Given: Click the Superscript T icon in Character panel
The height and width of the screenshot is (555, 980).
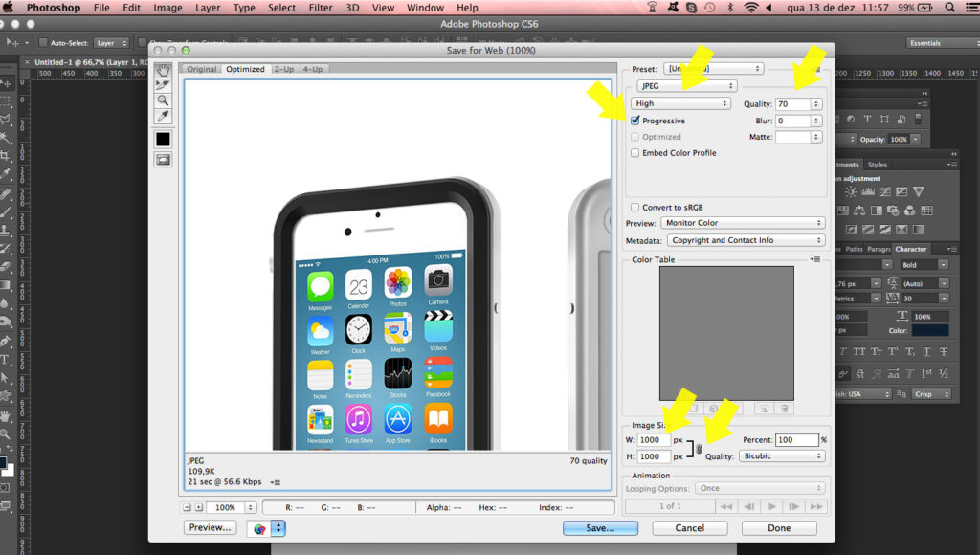Looking at the screenshot, I should pyautogui.click(x=893, y=352).
